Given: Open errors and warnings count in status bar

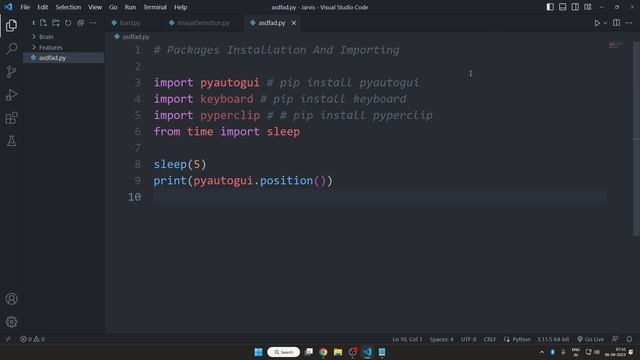Looking at the screenshot, I should pyautogui.click(x=32, y=339).
